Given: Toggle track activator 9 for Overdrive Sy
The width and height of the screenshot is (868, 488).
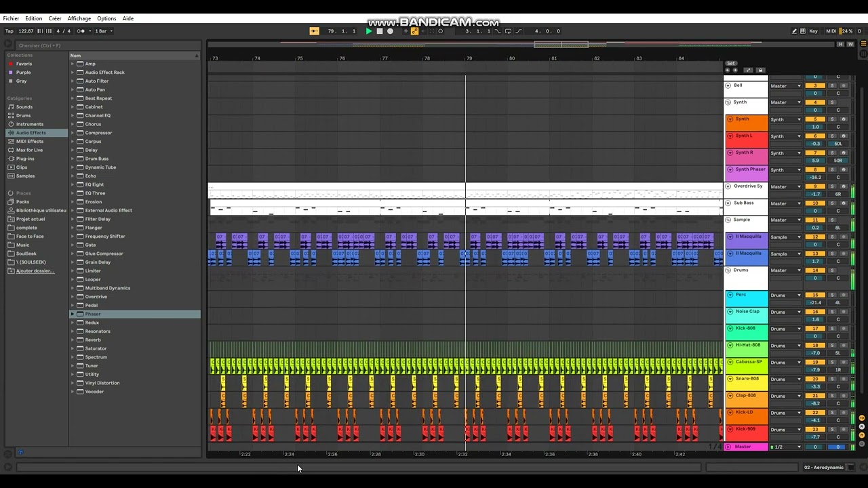Looking at the screenshot, I should coord(814,186).
